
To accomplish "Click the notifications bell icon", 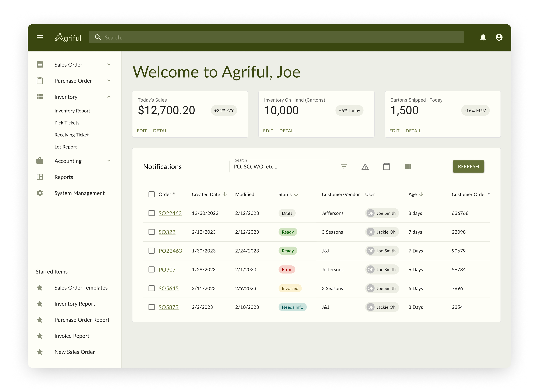I will tap(483, 37).
